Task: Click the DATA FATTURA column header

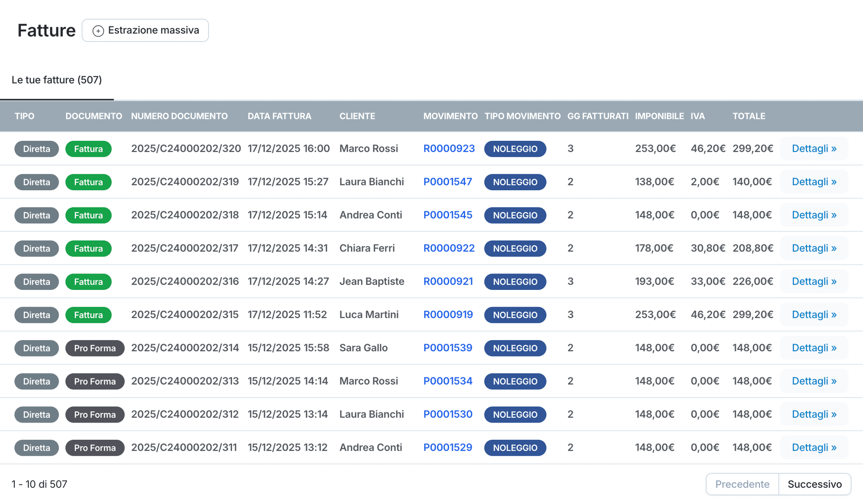Action: [279, 116]
